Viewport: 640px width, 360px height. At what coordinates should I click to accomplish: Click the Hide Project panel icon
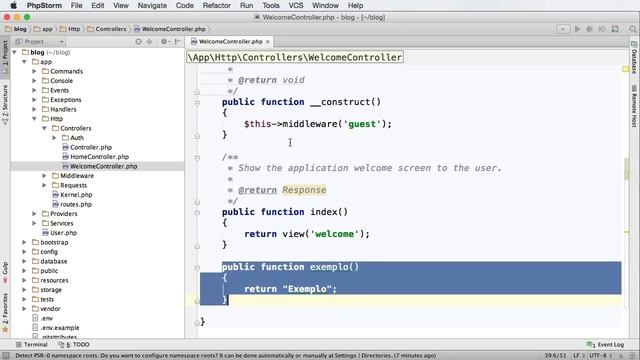(178, 42)
